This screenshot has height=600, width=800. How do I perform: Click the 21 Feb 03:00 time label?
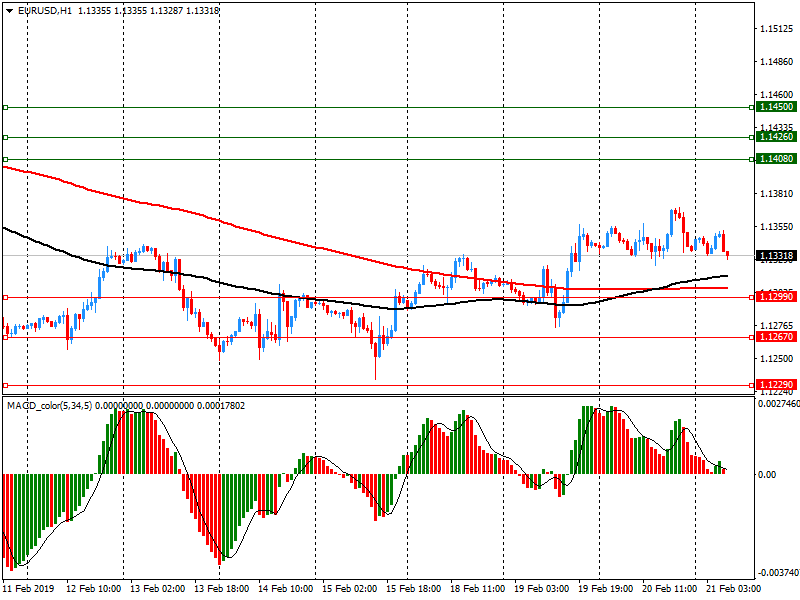click(734, 588)
